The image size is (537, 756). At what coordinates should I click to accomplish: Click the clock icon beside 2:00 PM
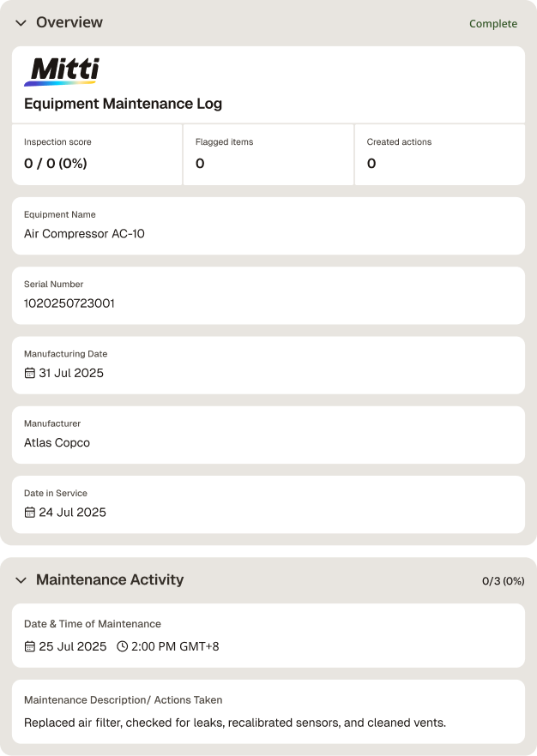click(x=123, y=646)
